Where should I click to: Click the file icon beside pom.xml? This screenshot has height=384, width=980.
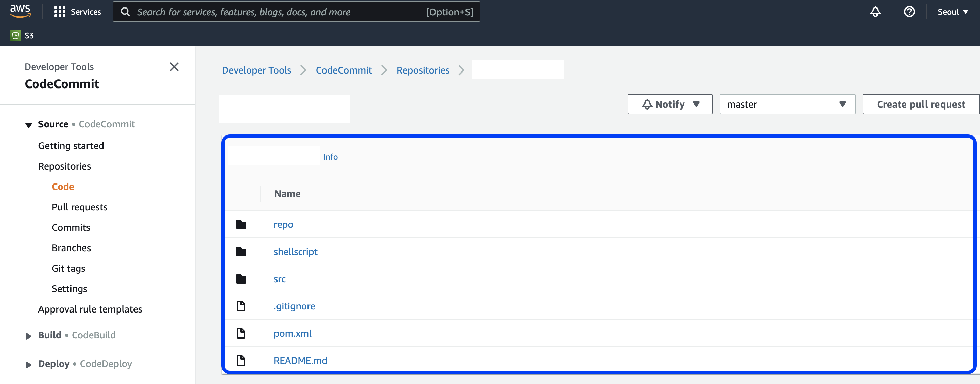(x=241, y=333)
